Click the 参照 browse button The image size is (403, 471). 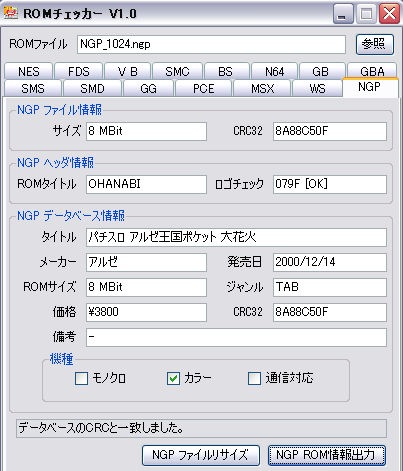375,44
